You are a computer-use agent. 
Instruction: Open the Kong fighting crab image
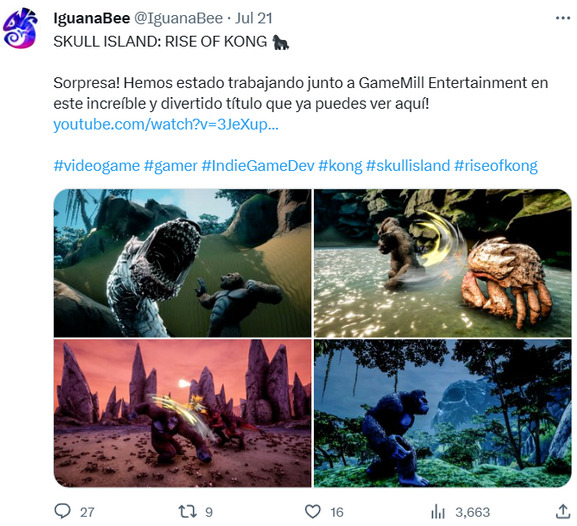(443, 263)
